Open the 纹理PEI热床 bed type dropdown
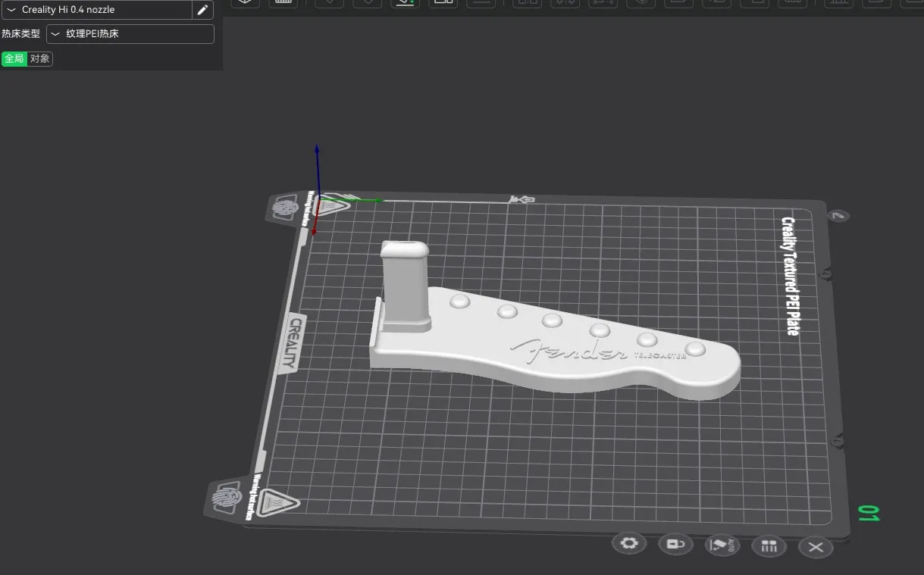 [130, 34]
